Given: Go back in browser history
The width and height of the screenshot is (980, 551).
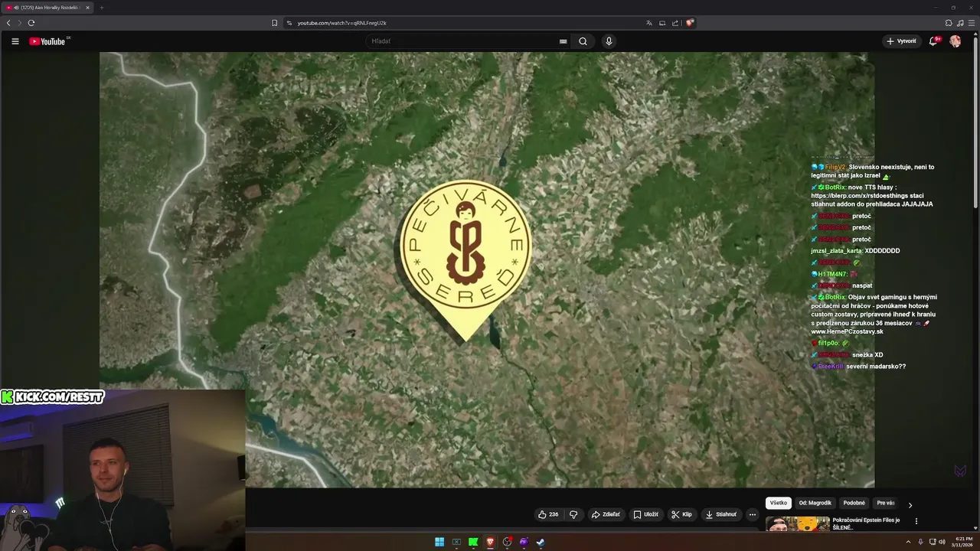Looking at the screenshot, I should (x=8, y=23).
